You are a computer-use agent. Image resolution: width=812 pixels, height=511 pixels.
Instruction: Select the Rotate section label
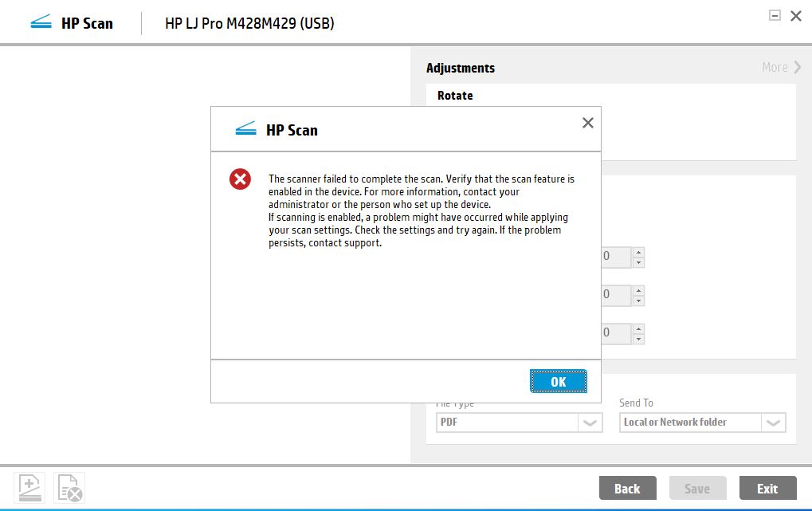(x=454, y=95)
